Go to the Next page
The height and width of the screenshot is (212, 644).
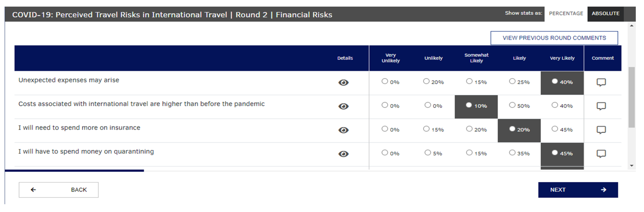click(578, 190)
